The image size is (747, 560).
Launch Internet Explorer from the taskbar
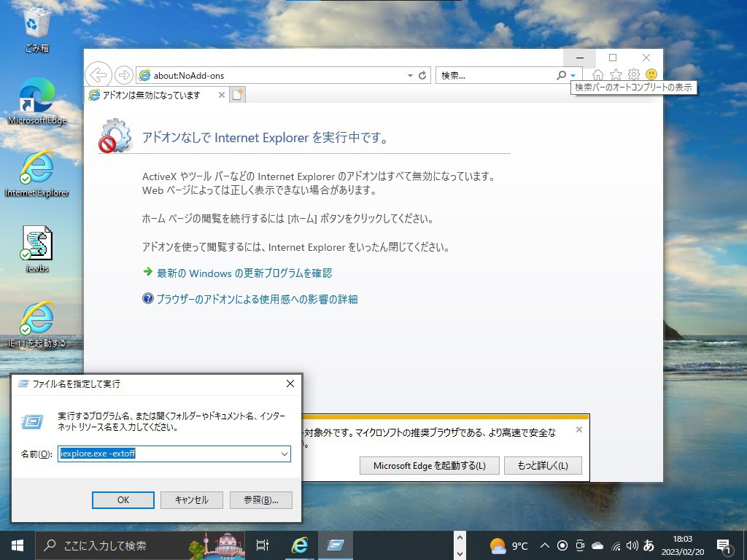tap(299, 545)
